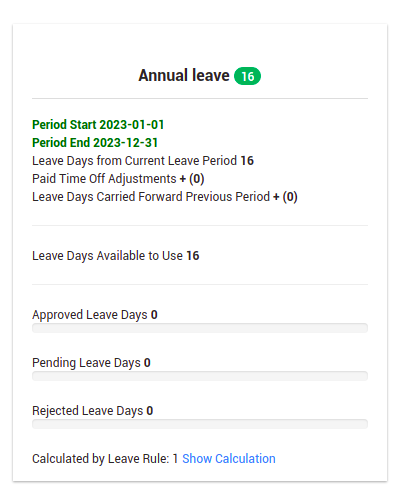398x487 pixels.
Task: Click Leave Days Available to Use 16
Action: click(x=116, y=256)
